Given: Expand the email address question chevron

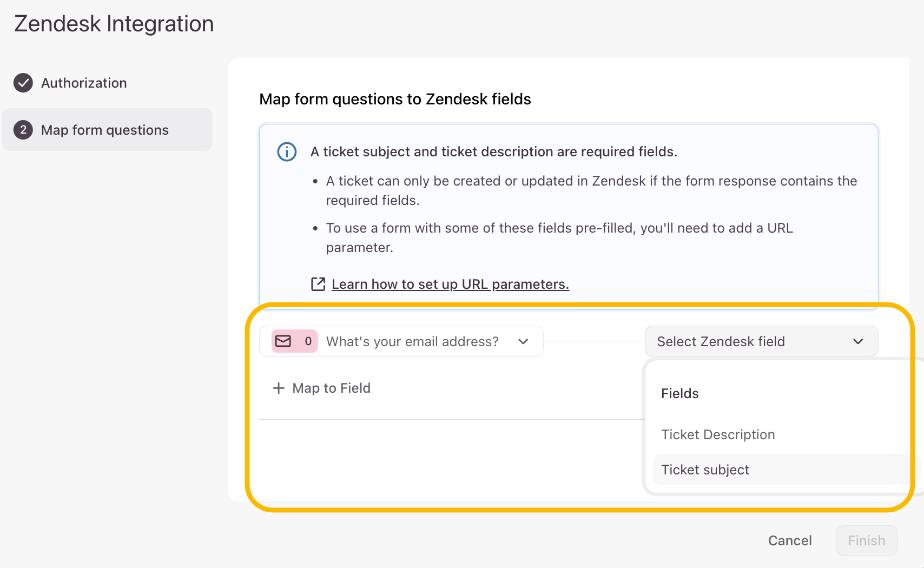Looking at the screenshot, I should (523, 341).
